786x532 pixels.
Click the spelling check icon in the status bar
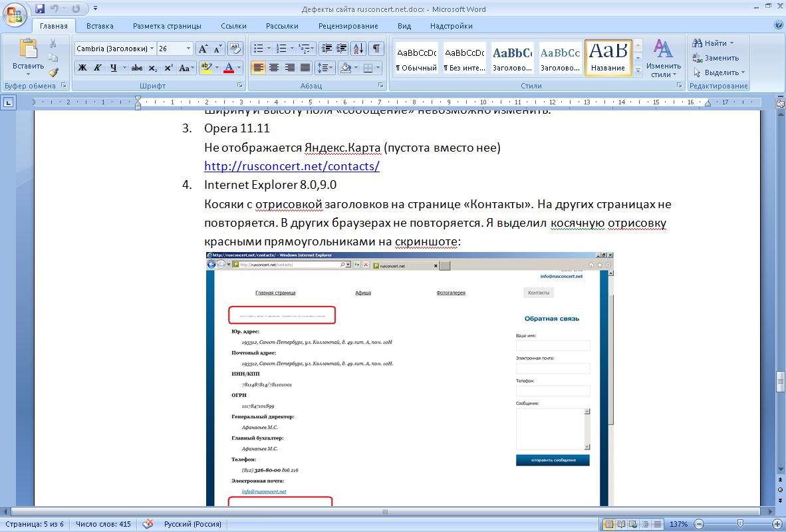(148, 524)
